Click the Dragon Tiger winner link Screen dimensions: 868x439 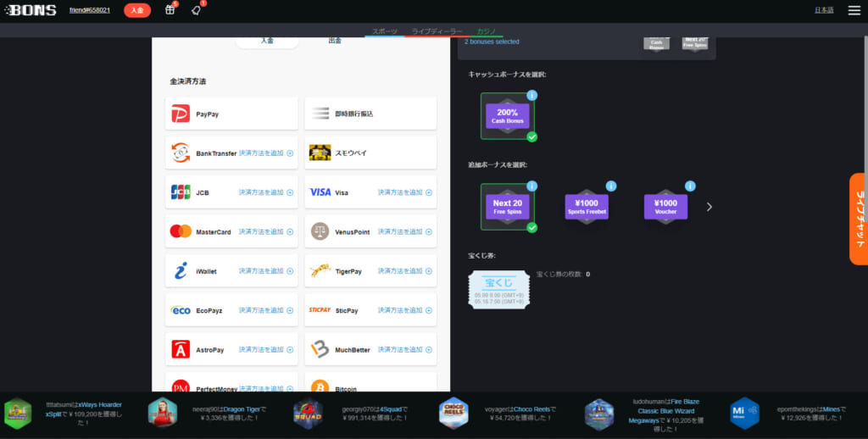click(242, 409)
